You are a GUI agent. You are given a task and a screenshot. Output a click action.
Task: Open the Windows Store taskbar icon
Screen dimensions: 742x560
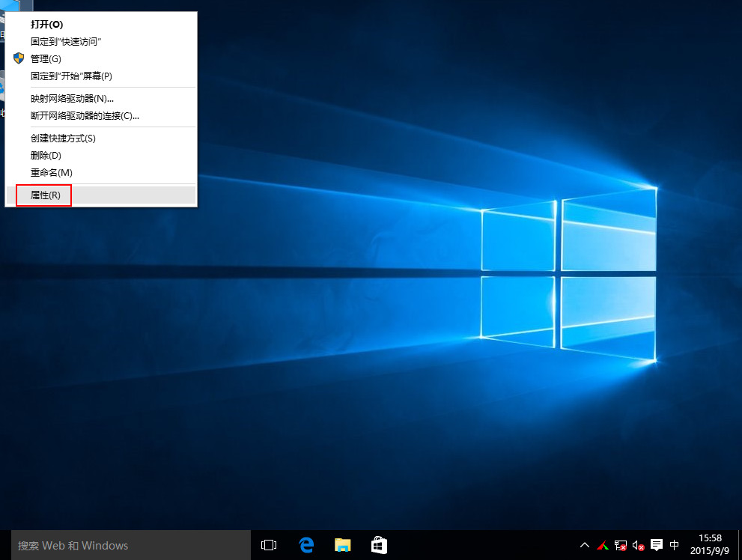click(x=380, y=545)
